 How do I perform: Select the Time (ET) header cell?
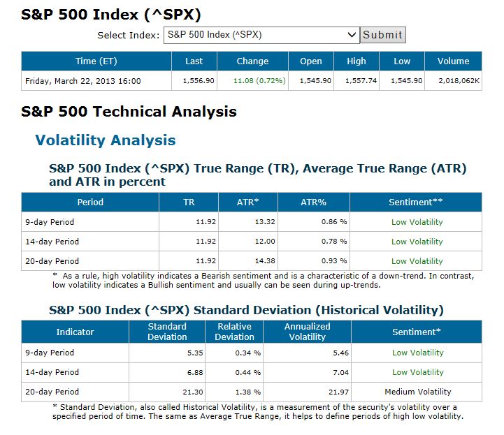(x=96, y=61)
